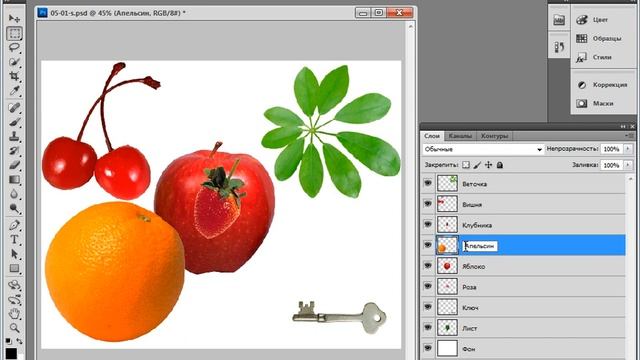The height and width of the screenshot is (360, 640).
Task: Open the Mini Bridge panel icon
Action: coord(559,20)
